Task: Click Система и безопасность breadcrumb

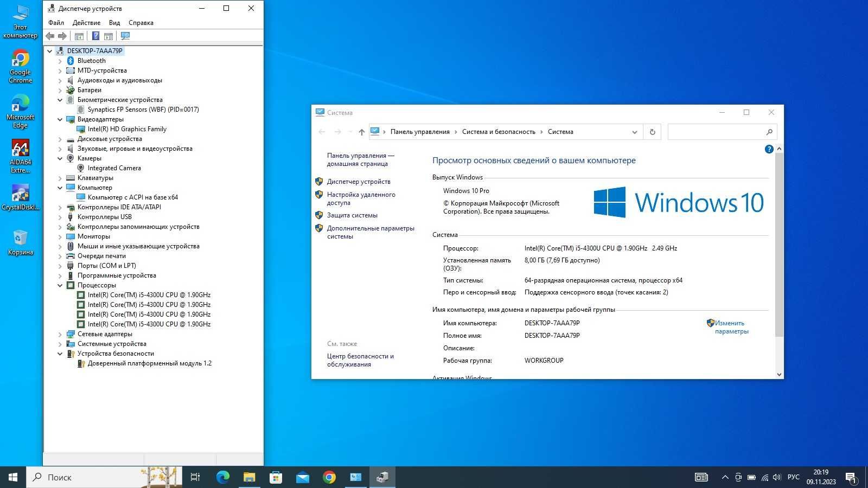Action: [x=499, y=132]
